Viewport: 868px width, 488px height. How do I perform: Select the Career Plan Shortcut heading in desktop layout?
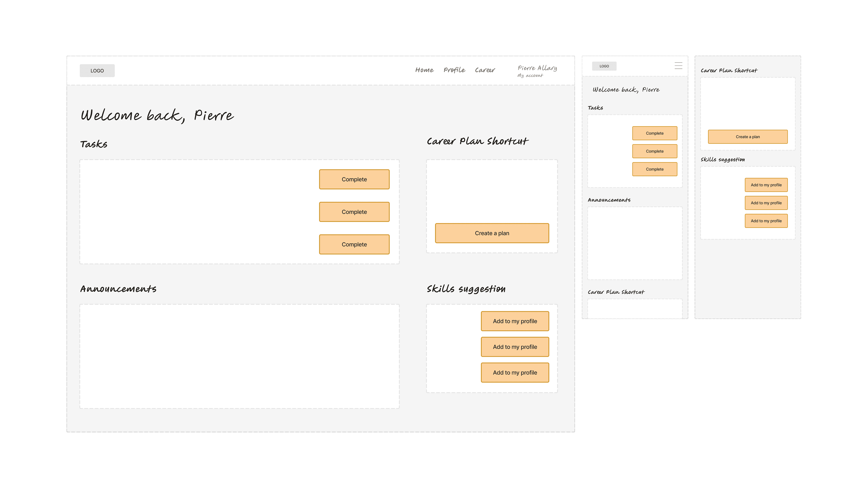pyautogui.click(x=477, y=141)
